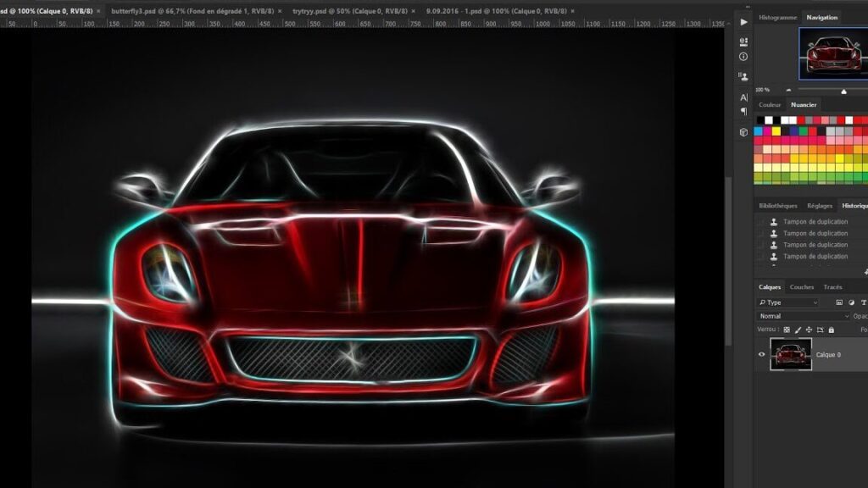
Task: Toggle lock position move icon
Action: pos(809,330)
